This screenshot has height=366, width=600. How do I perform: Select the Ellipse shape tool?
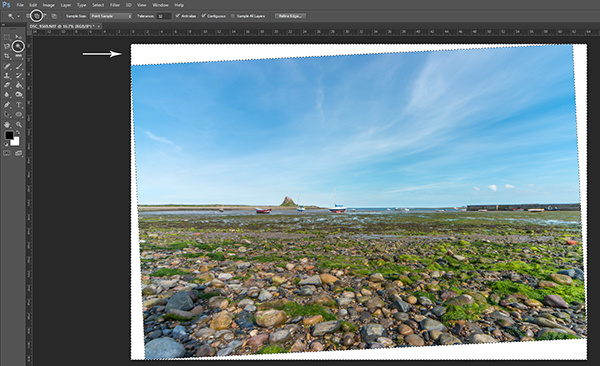click(18, 114)
